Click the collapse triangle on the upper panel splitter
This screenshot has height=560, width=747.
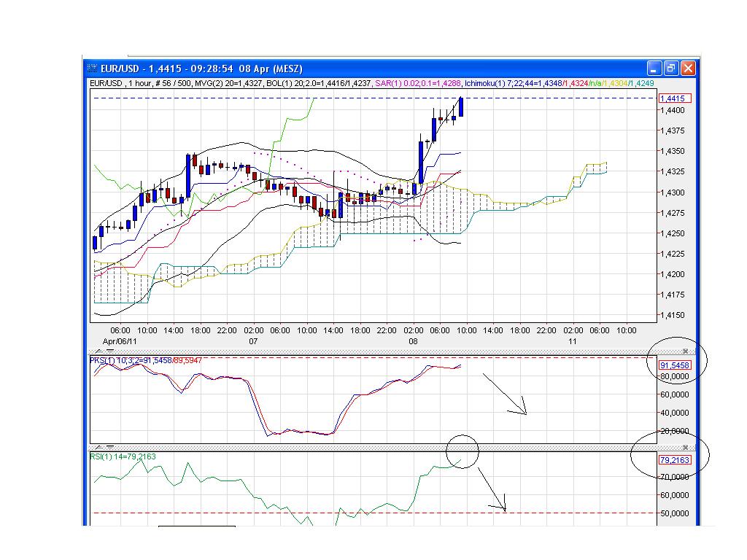[x=109, y=352]
